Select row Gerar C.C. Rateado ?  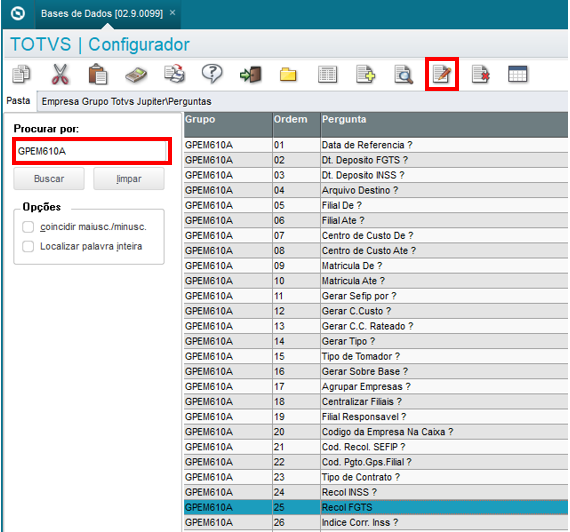tap(376, 326)
